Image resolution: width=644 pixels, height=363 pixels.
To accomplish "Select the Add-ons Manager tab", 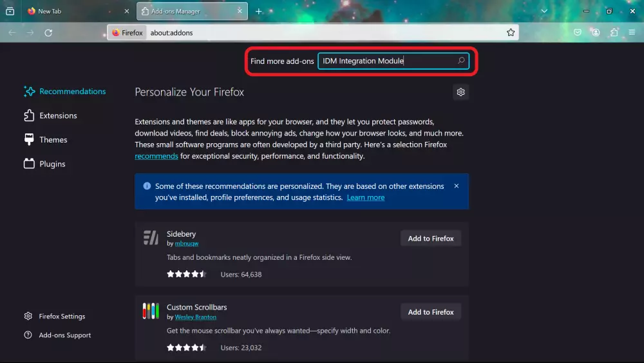I will pyautogui.click(x=192, y=11).
